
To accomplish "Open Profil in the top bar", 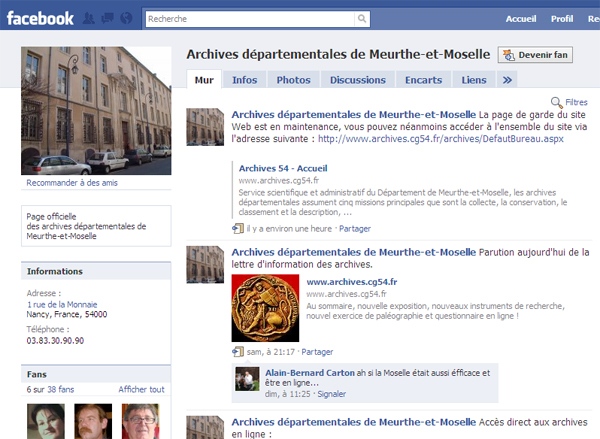I will click(x=562, y=19).
